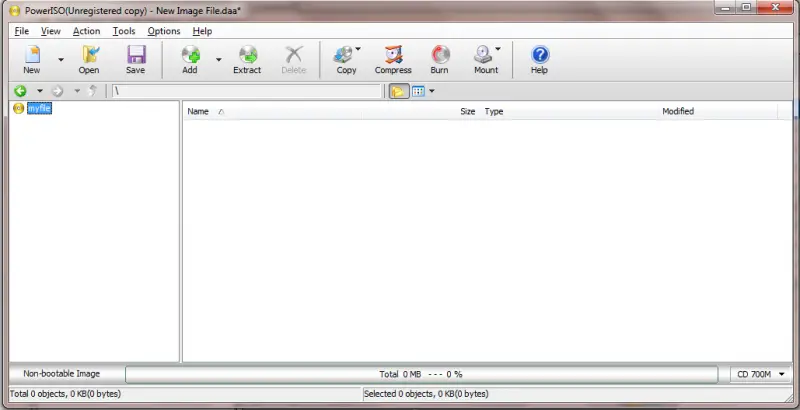Open the File menu
The image size is (800, 410).
pyautogui.click(x=21, y=31)
